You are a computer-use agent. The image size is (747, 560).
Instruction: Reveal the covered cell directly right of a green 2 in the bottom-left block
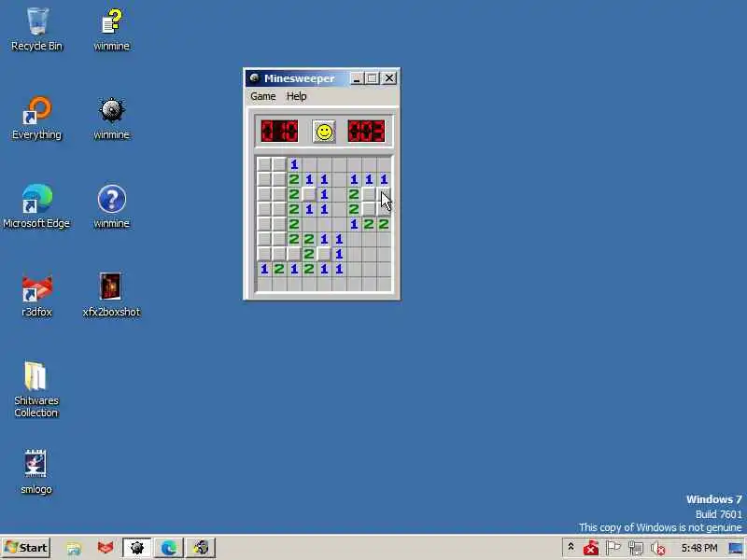pos(324,254)
